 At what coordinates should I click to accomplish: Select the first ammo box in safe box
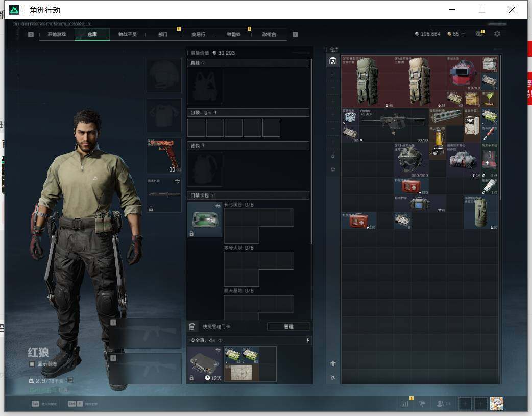233,355
